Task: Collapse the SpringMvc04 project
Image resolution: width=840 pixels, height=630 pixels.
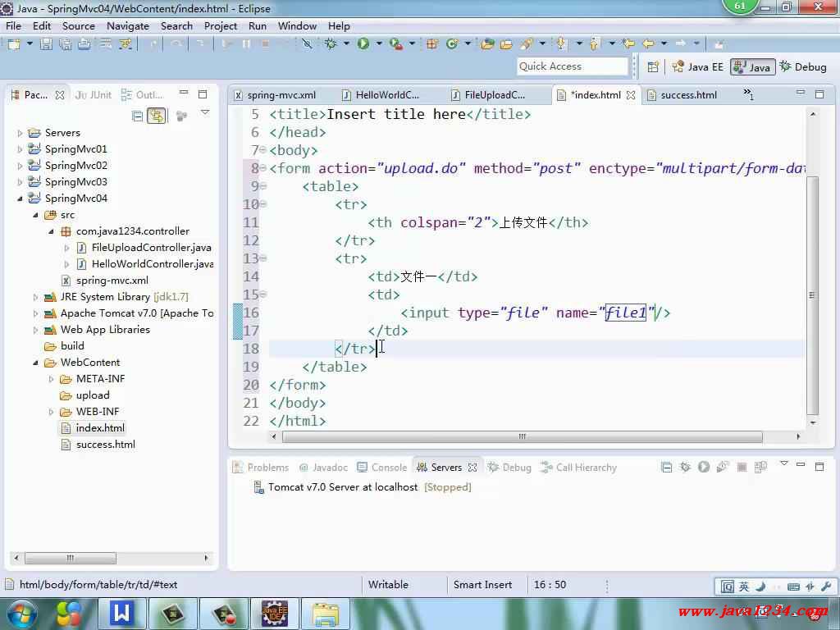Action: (21, 199)
